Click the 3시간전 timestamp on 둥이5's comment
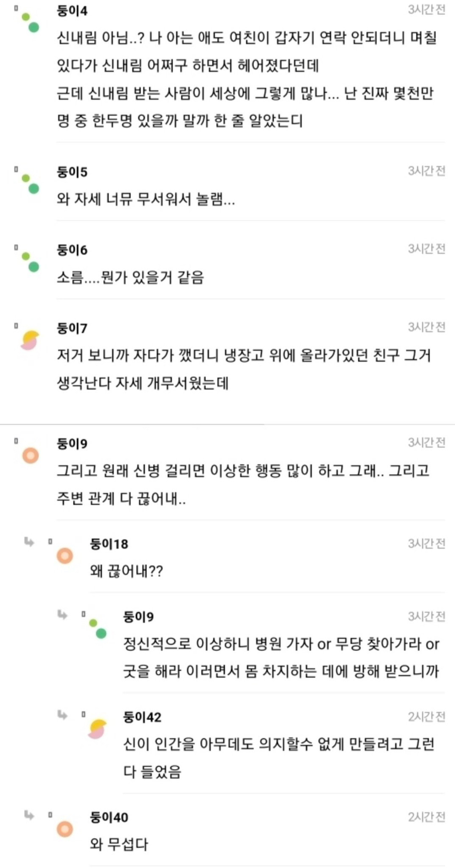 pyautogui.click(x=427, y=171)
